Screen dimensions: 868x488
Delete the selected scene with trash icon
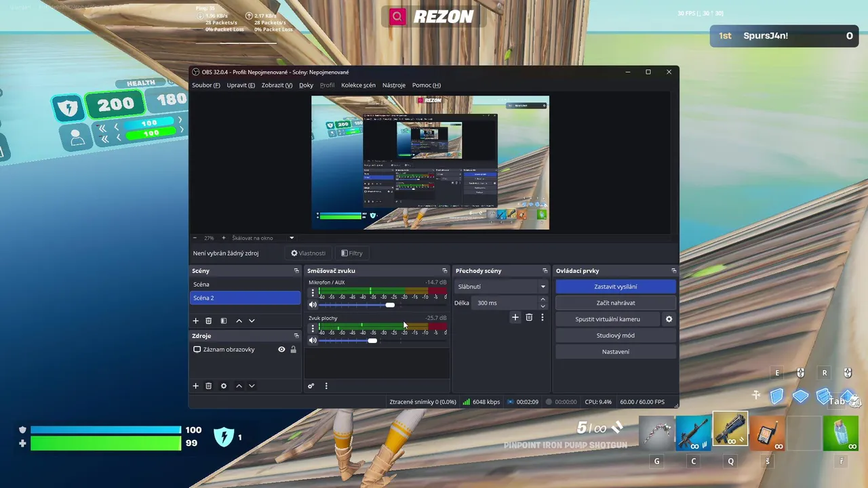tap(209, 321)
